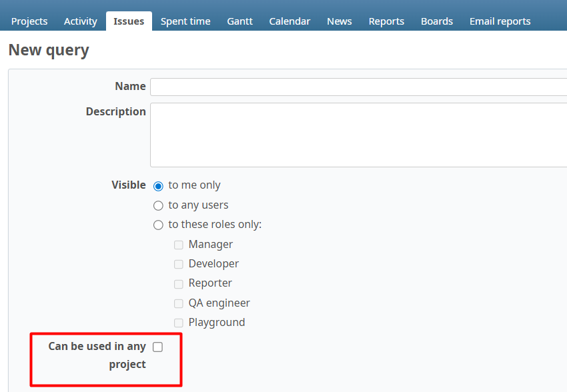This screenshot has height=392, width=567.
Task: Select the 'to me only' visibility option
Action: (x=158, y=185)
